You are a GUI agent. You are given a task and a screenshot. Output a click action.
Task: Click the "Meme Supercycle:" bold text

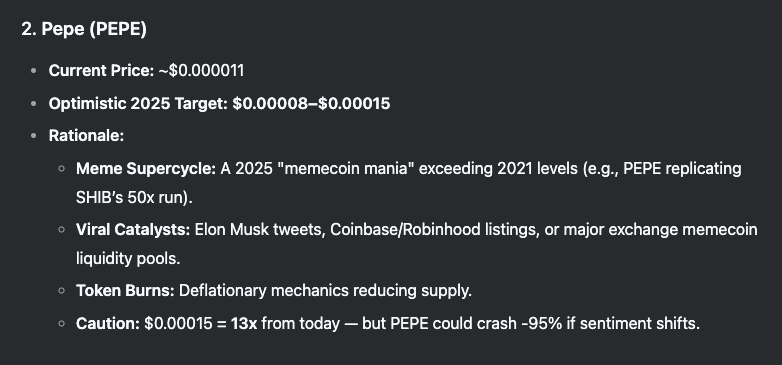point(146,169)
